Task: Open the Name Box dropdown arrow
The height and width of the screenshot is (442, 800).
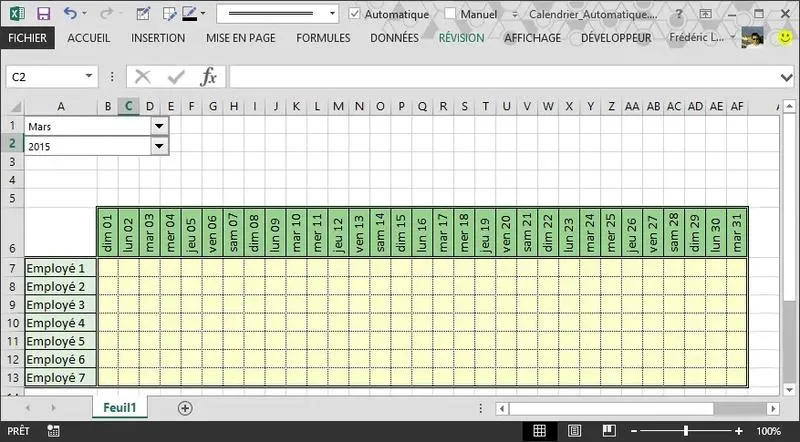Action: (89, 77)
